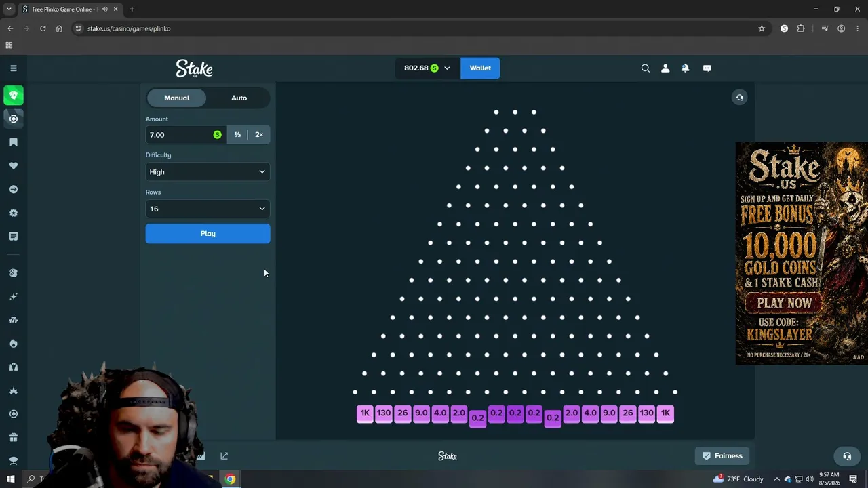The height and width of the screenshot is (488, 868).
Task: Double the bet with 2× button
Action: (259, 135)
